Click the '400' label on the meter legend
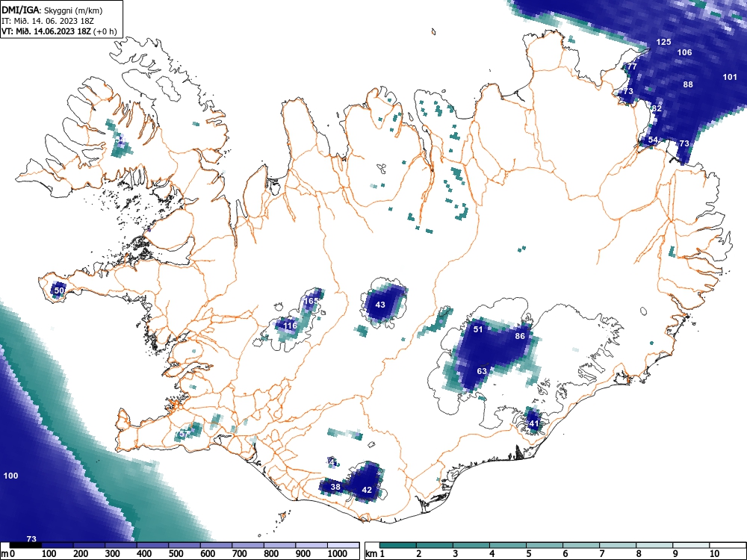Image resolution: width=747 pixels, height=560 pixels. coord(144,554)
